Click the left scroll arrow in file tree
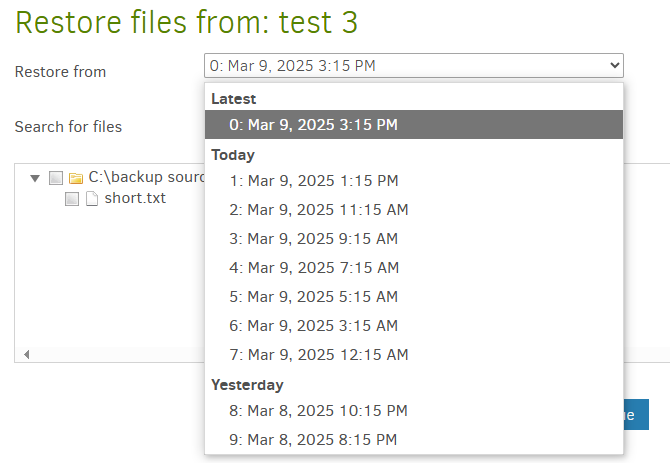The width and height of the screenshot is (670, 463). point(26,355)
